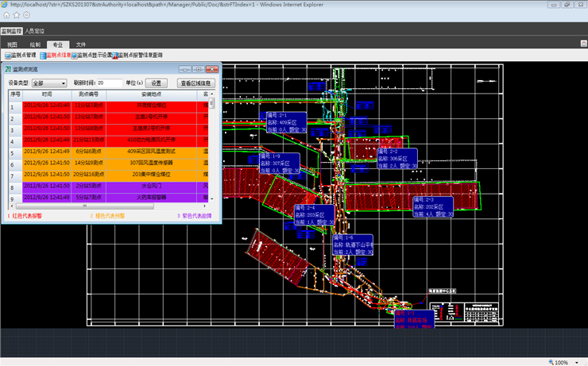Click the IE favorites star icon
Screen dimensions: 588x366
[x=17, y=15]
